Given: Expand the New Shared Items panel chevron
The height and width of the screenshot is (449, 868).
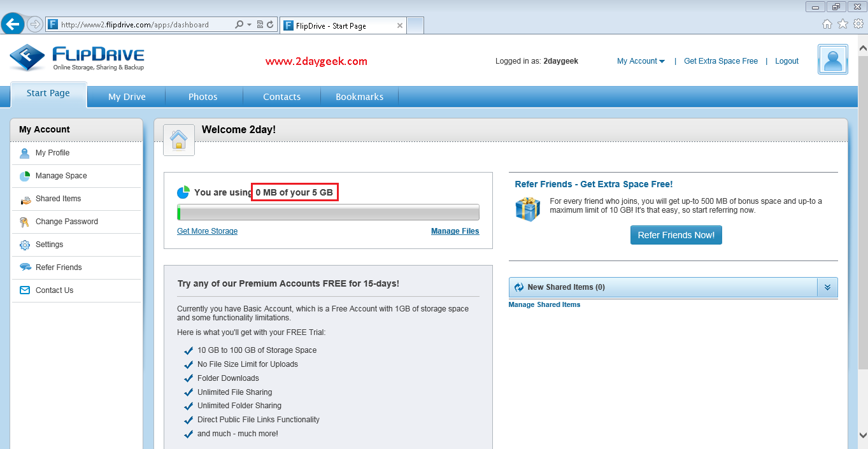Looking at the screenshot, I should pos(827,287).
